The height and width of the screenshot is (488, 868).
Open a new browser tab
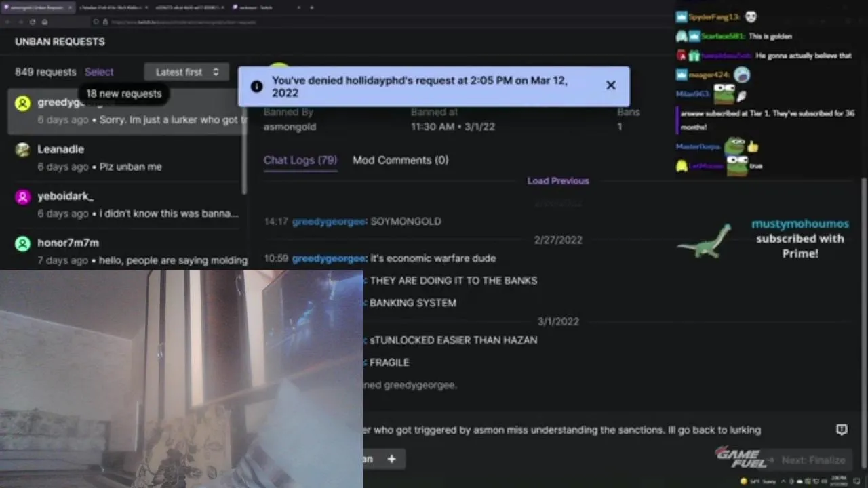pyautogui.click(x=312, y=7)
